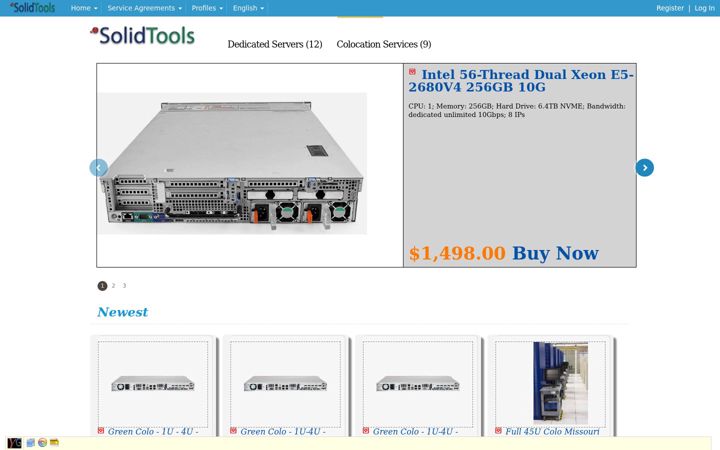Click the Log In link
This screenshot has height=450, width=720.
pos(704,8)
